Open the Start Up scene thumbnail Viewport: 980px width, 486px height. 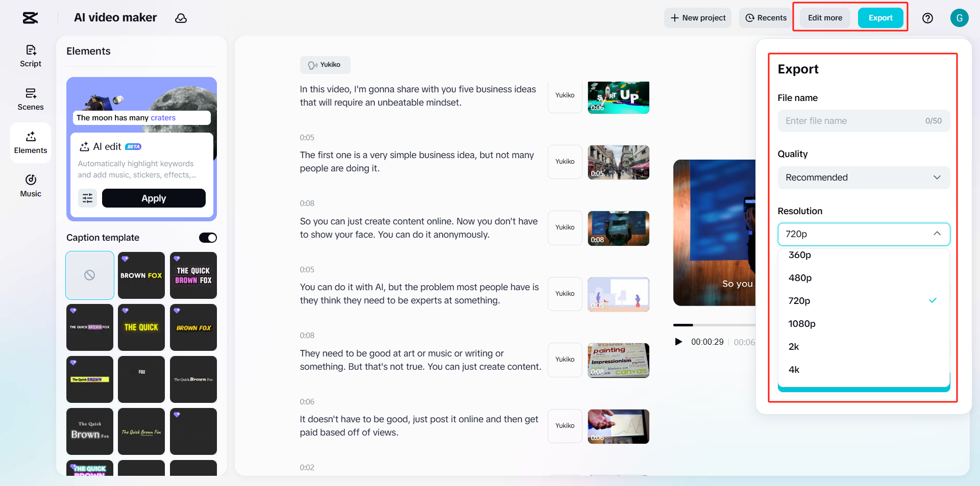coord(619,97)
